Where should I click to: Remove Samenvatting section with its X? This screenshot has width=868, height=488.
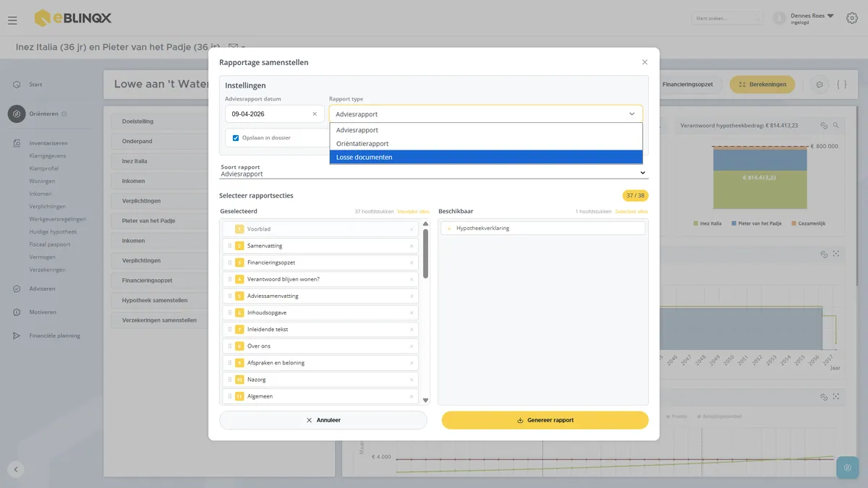point(412,246)
